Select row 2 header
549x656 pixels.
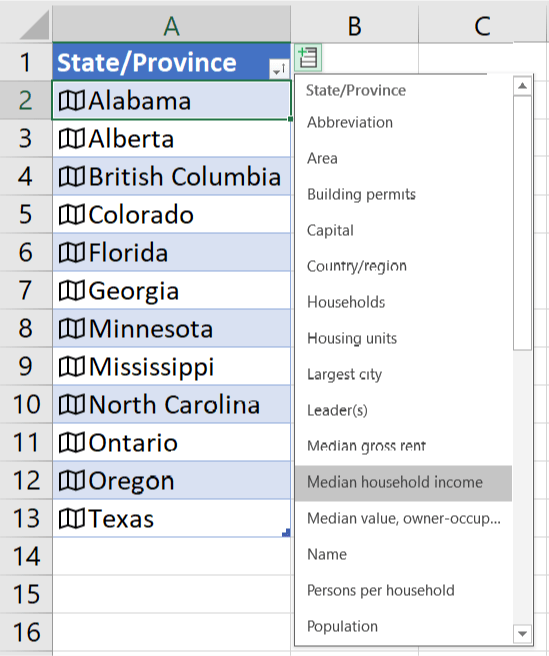coord(26,100)
